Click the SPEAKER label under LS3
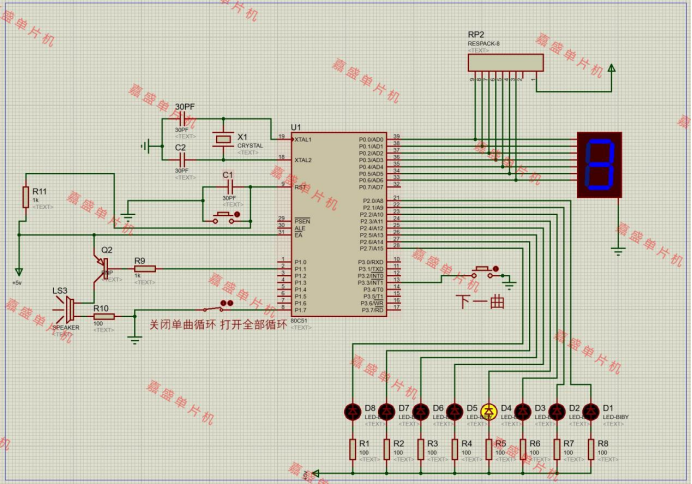 (x=66, y=328)
